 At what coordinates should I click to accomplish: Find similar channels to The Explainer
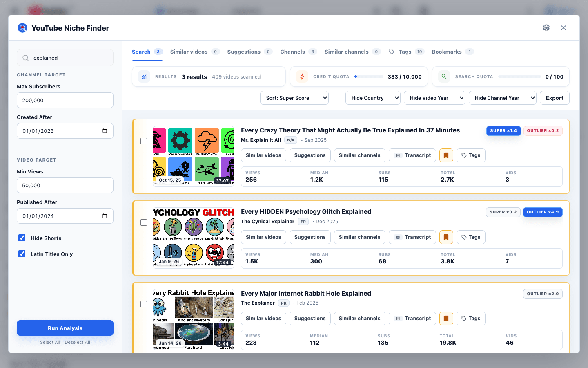(x=359, y=319)
